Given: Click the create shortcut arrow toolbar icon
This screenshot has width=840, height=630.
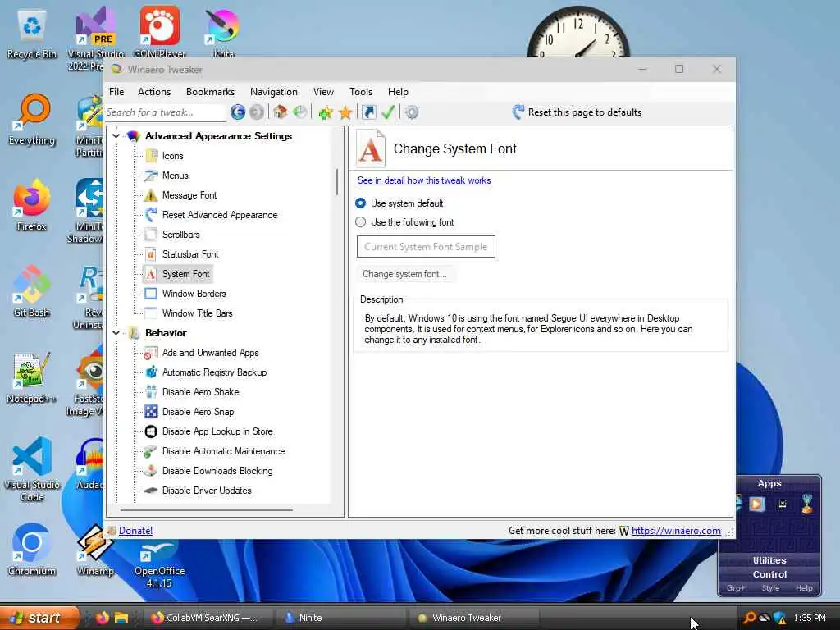Looking at the screenshot, I should pos(368,112).
